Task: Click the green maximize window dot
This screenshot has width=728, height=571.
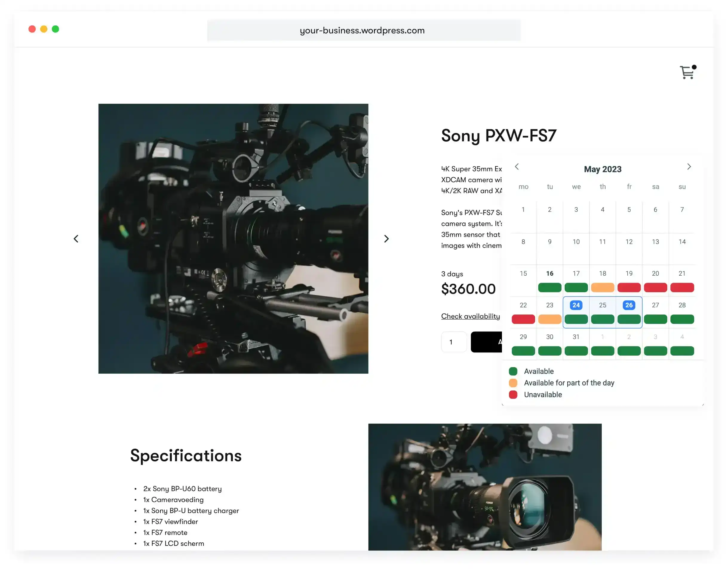Action: click(x=56, y=29)
